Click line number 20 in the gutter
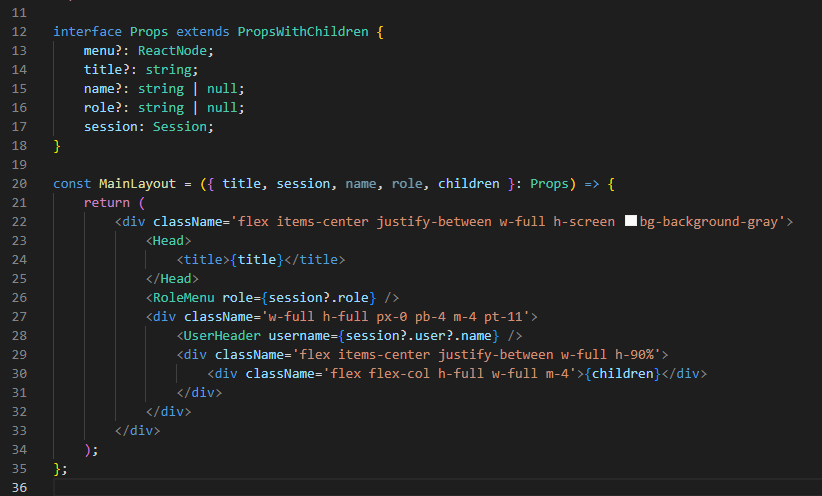Image resolution: width=822 pixels, height=496 pixels. pos(19,184)
